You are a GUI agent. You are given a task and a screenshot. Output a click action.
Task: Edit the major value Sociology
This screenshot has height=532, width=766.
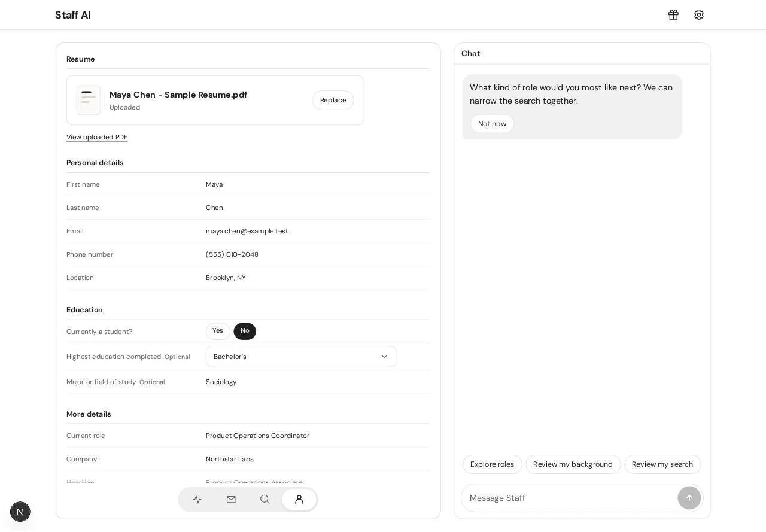[221, 382]
